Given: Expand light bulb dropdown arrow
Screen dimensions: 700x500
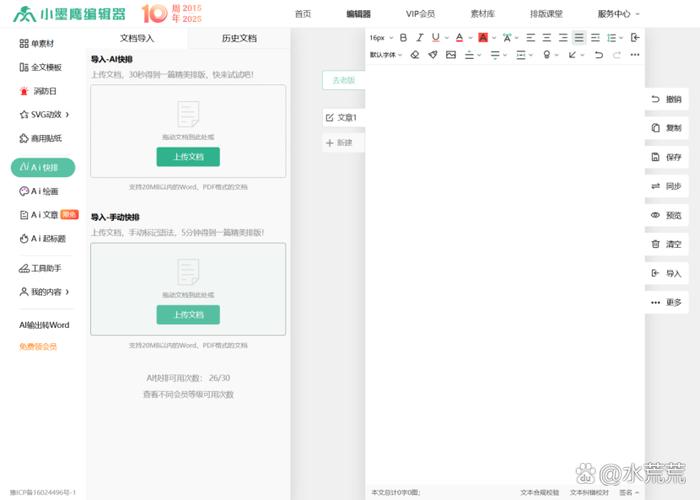Looking at the screenshot, I should coord(557,55).
